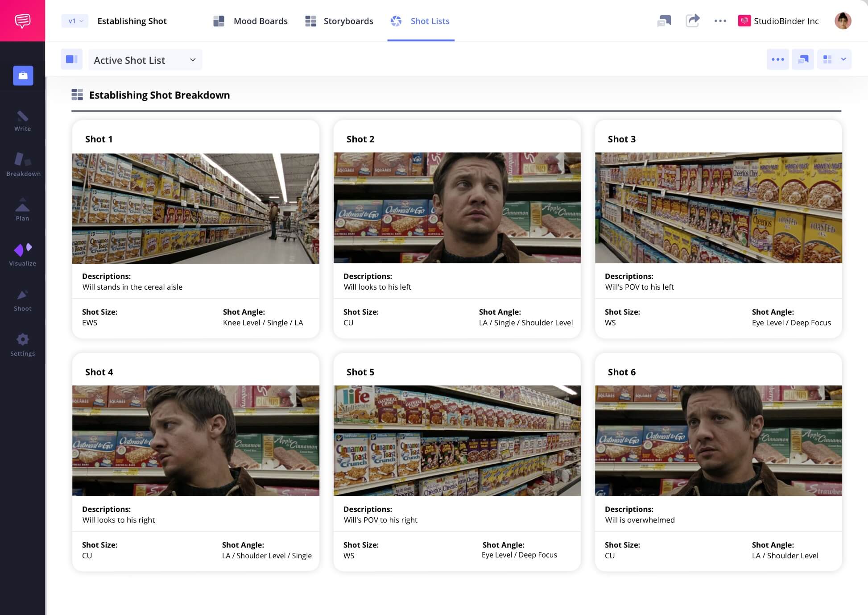The width and height of the screenshot is (868, 615).
Task: Open the projects briefcase icon in sidebar
Action: tap(23, 75)
